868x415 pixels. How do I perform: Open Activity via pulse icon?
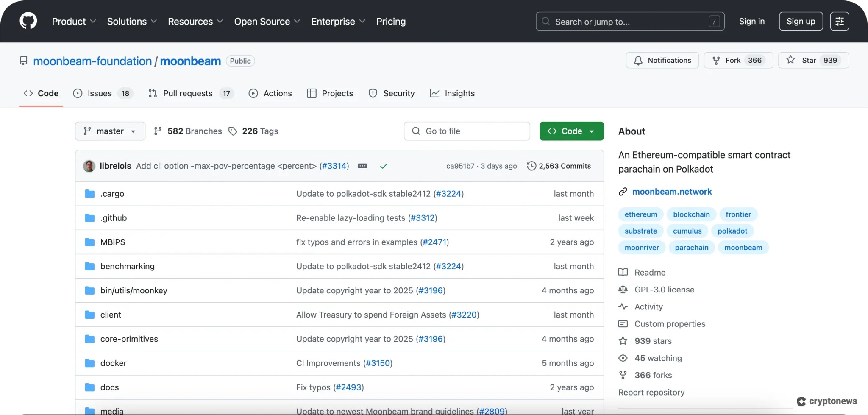[x=623, y=306]
